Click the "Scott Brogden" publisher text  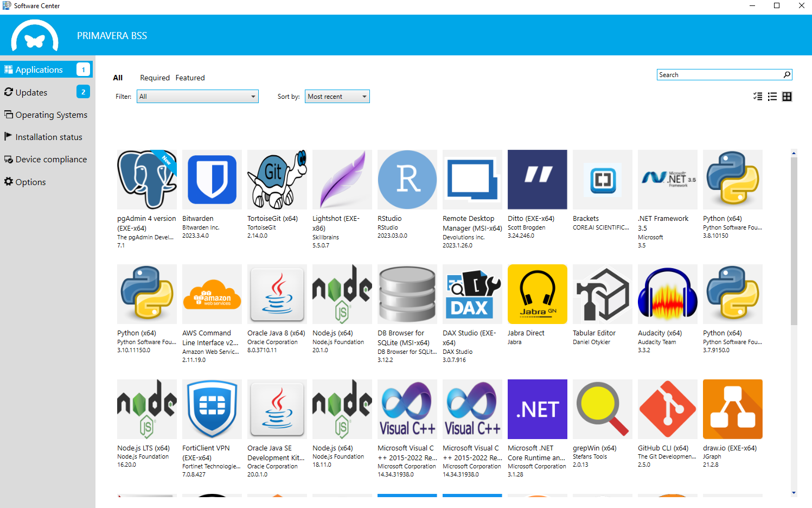tap(527, 228)
